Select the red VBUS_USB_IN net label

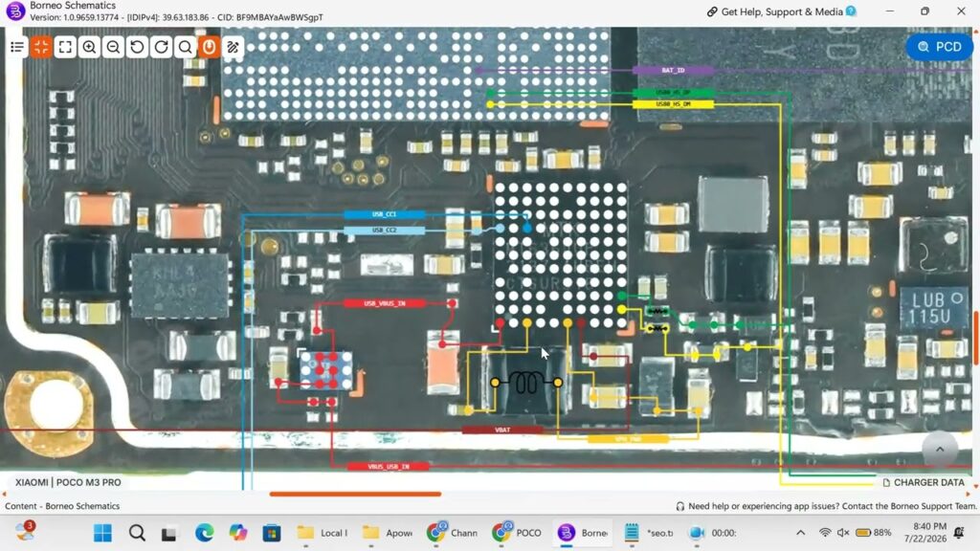pos(389,467)
